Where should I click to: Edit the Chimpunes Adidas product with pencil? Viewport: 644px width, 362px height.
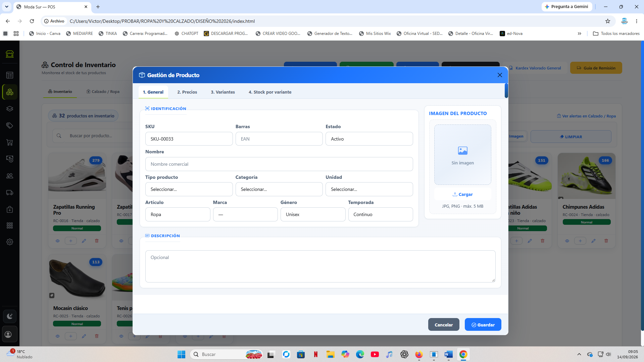click(593, 241)
